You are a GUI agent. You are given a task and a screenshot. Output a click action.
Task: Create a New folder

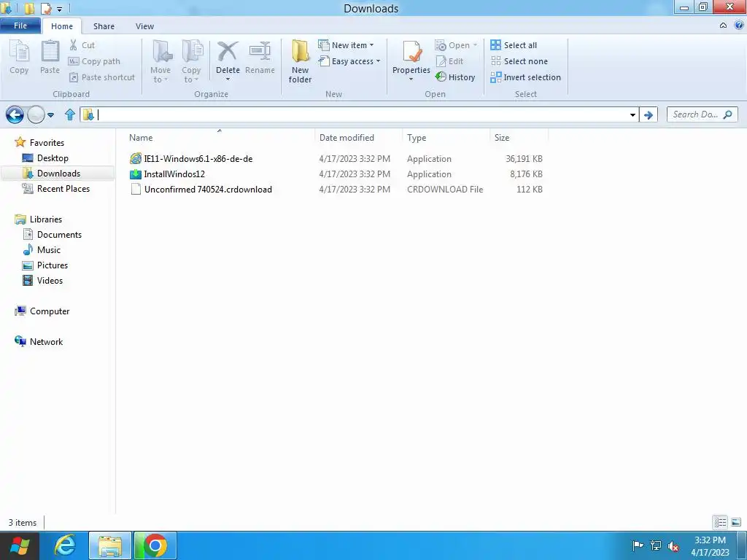coord(300,62)
